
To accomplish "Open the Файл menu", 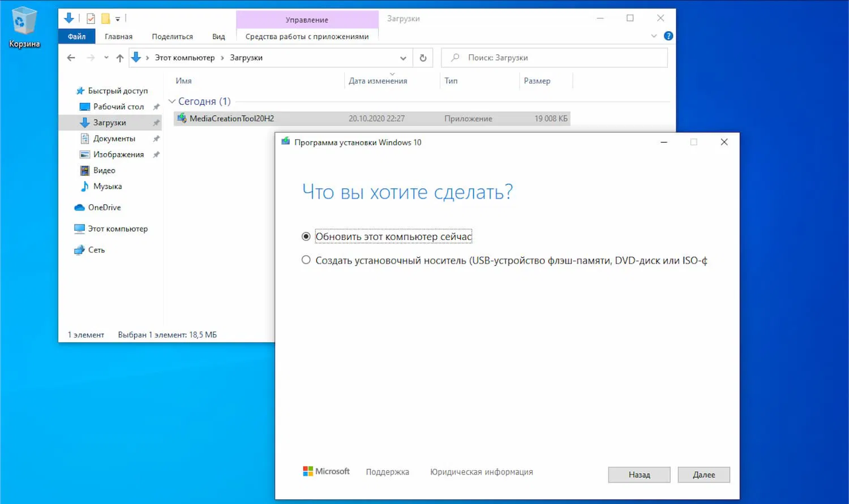I will pos(76,36).
